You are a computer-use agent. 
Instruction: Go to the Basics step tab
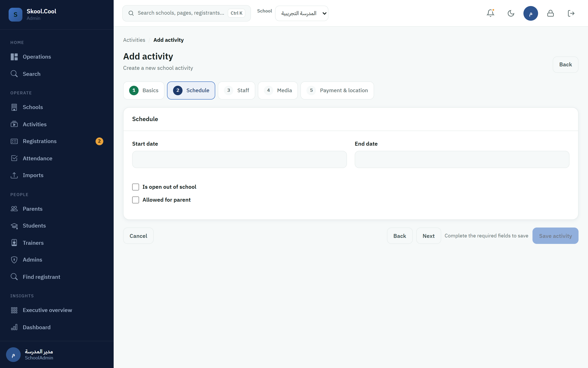pos(144,90)
